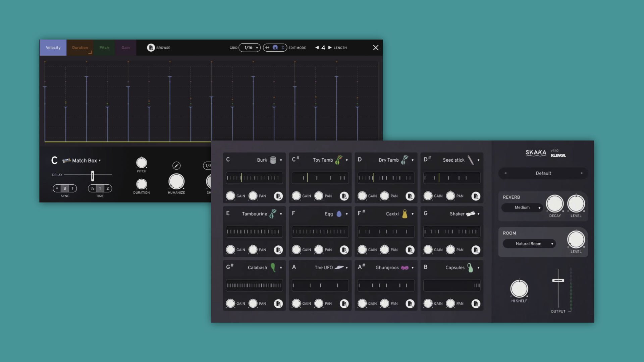Open the Grid 1/16 dropdown
Screen dimensions: 644x362
click(250, 48)
